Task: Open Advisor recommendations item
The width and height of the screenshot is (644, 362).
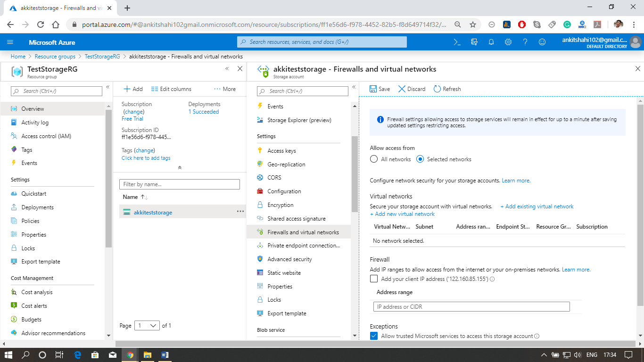Action: click(52, 333)
